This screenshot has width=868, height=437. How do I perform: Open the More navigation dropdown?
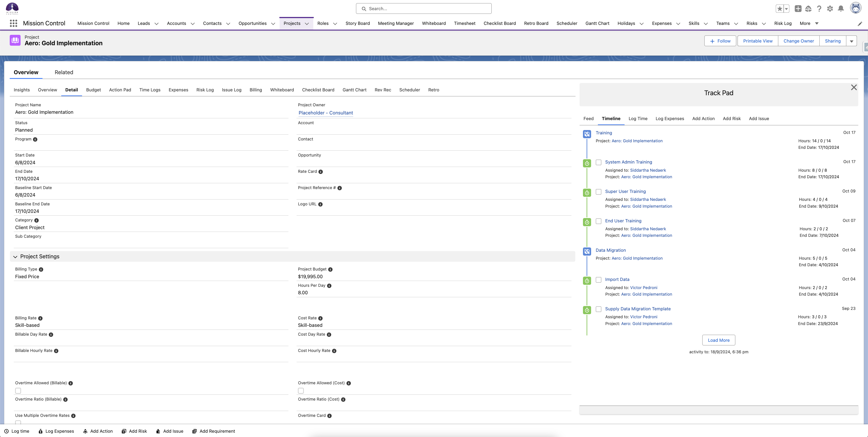(809, 23)
